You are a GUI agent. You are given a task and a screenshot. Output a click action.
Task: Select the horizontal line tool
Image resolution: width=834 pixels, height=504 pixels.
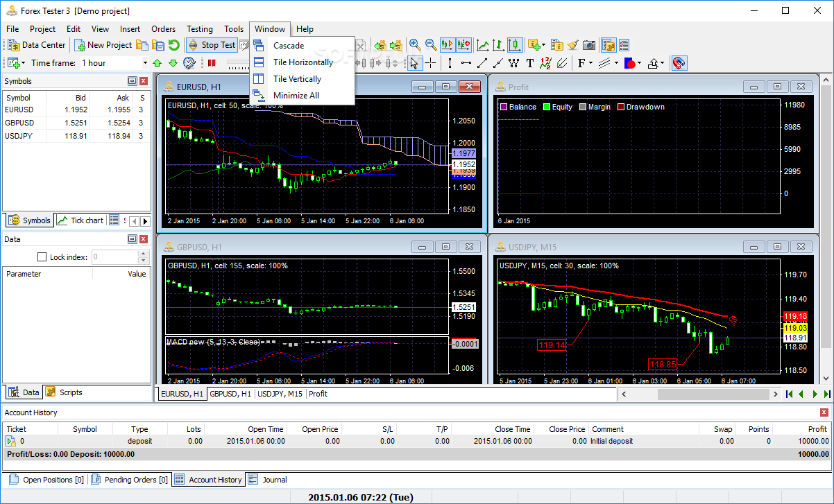click(466, 63)
